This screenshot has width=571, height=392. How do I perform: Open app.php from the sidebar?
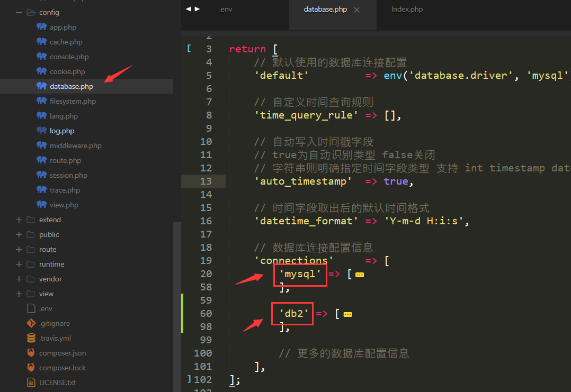coord(63,27)
